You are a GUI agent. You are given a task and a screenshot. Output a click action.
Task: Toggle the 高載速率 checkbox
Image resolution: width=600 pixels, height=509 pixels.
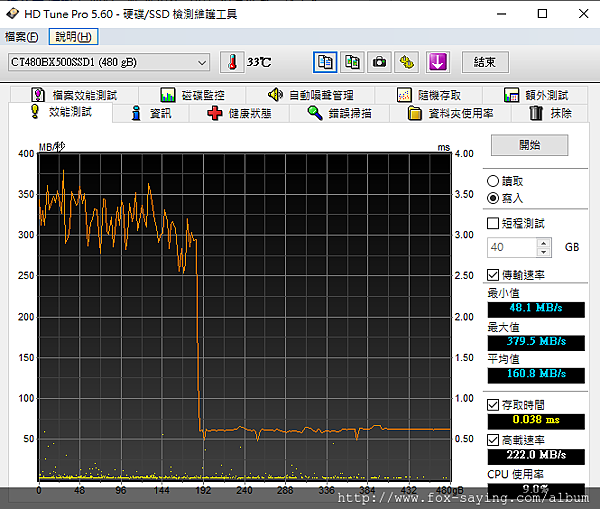pos(493,440)
